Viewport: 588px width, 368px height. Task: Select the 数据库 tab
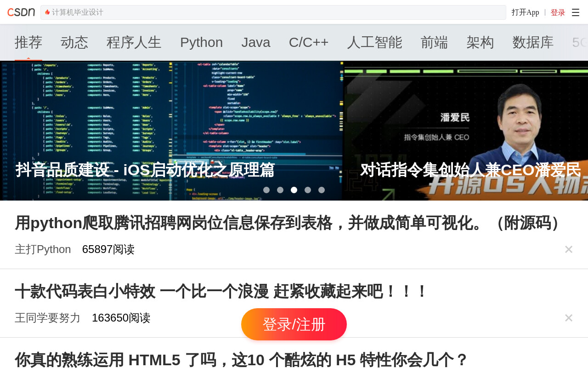click(533, 42)
